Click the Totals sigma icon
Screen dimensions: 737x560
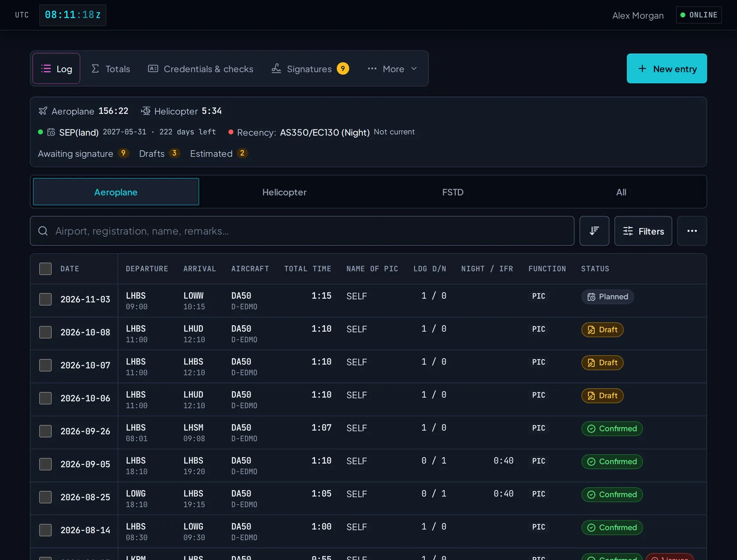tap(95, 68)
